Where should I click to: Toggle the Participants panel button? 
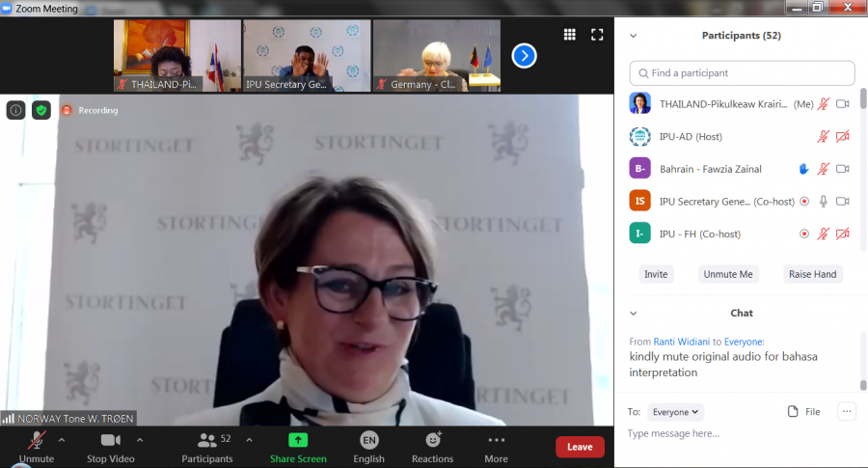207,447
